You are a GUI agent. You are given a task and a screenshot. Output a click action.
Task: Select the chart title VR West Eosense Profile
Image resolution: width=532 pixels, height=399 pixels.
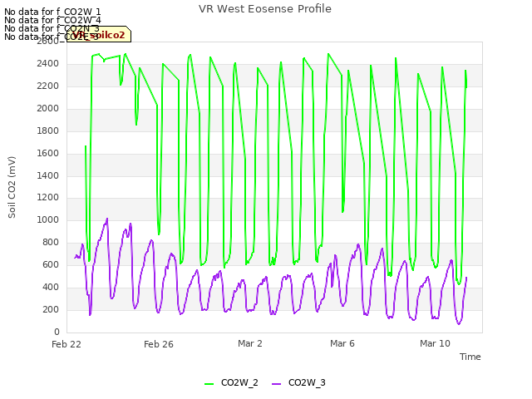coord(265,9)
